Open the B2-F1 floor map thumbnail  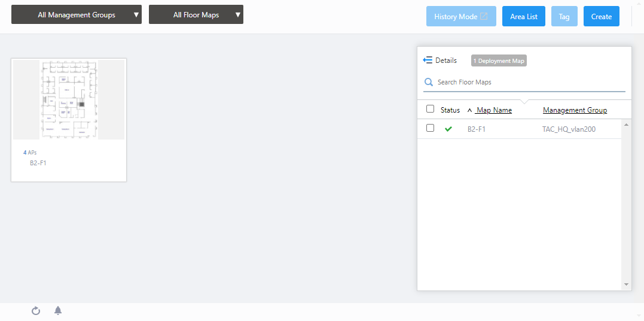click(69, 100)
